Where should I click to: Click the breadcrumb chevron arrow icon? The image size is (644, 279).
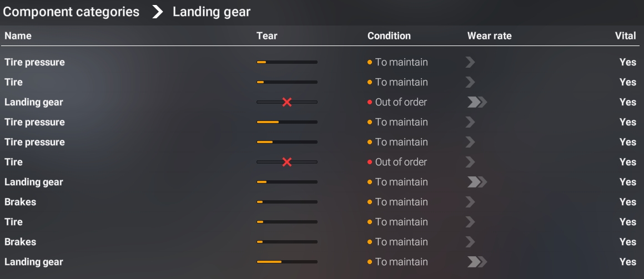(157, 12)
